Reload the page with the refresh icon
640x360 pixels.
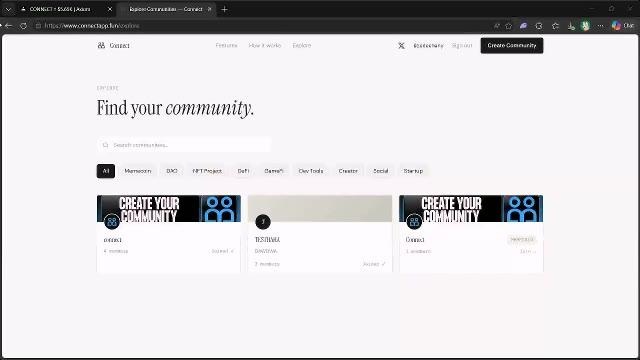[x=23, y=26]
